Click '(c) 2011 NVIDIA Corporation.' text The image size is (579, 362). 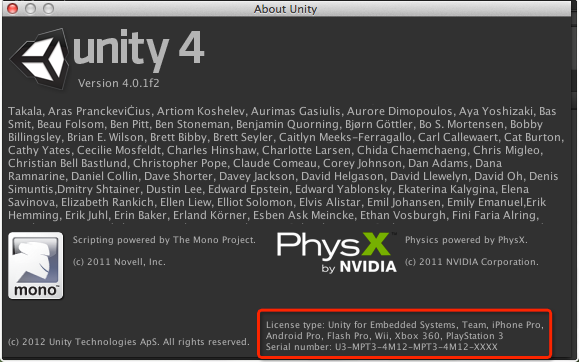[472, 262]
